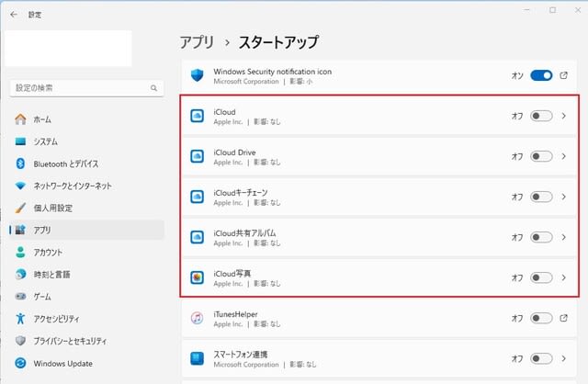588x384 pixels.
Task: Click the search magnifier icon
Action: (x=153, y=88)
